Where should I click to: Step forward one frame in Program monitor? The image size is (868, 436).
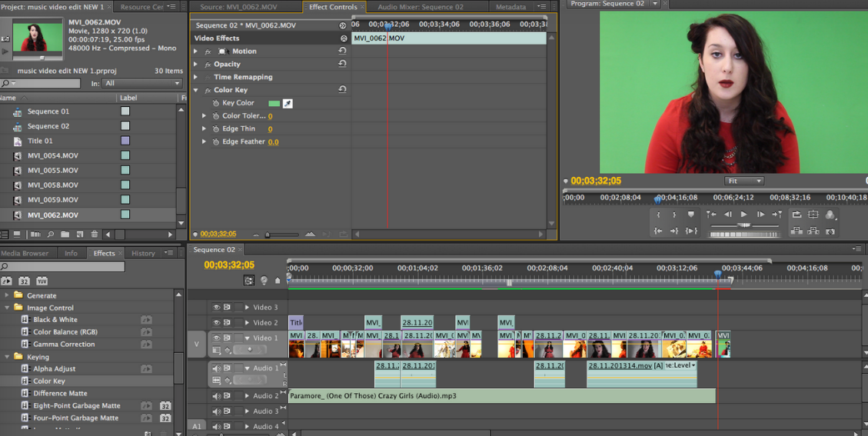click(760, 215)
